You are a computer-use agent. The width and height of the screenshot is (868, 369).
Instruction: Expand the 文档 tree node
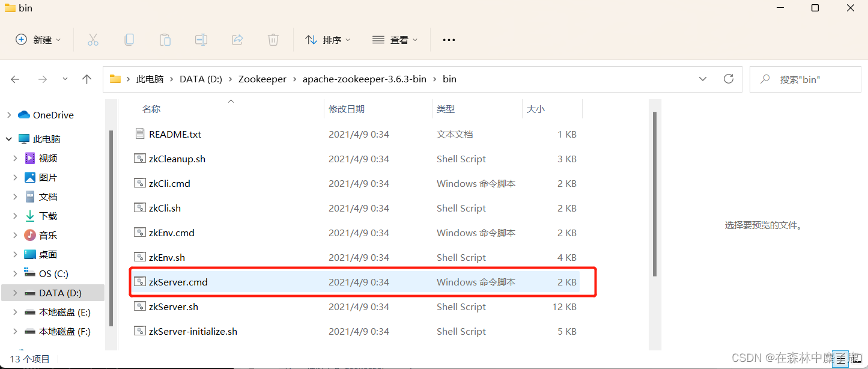coord(16,197)
